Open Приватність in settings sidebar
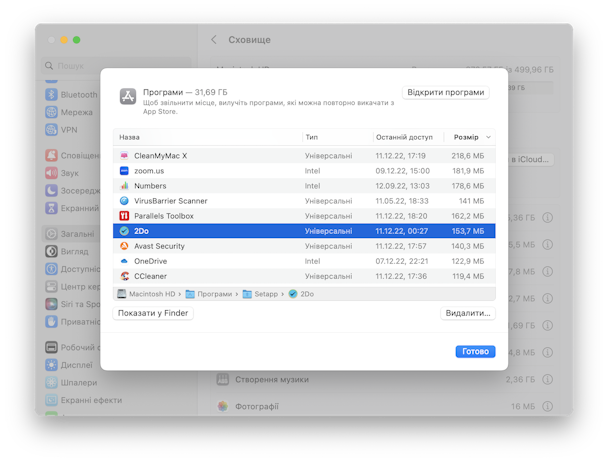Viewport: 608px width, 462px height. (72, 322)
